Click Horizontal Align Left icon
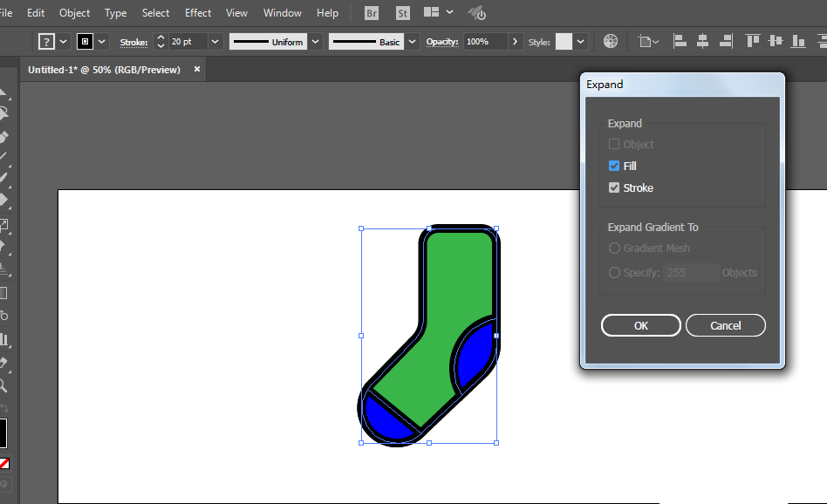Viewport: 827px width, 504px height. (x=680, y=41)
